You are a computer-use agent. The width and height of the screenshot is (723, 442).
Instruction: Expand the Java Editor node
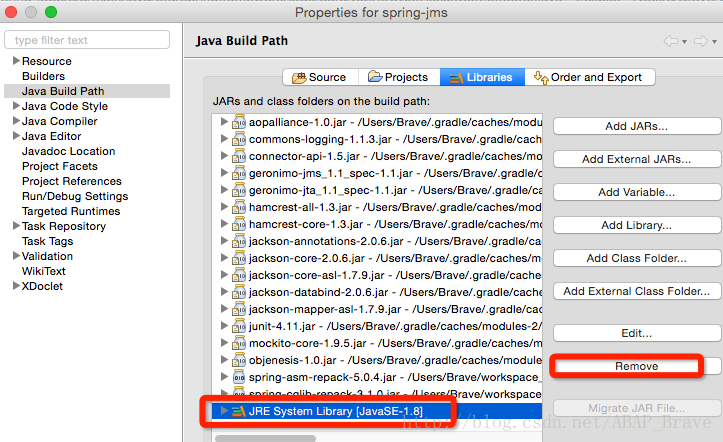click(x=16, y=136)
